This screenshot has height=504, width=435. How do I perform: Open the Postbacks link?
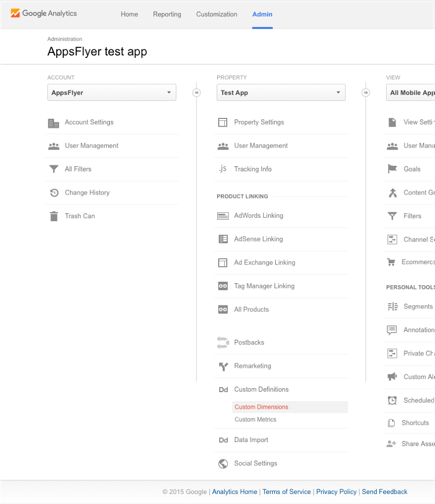[249, 343]
